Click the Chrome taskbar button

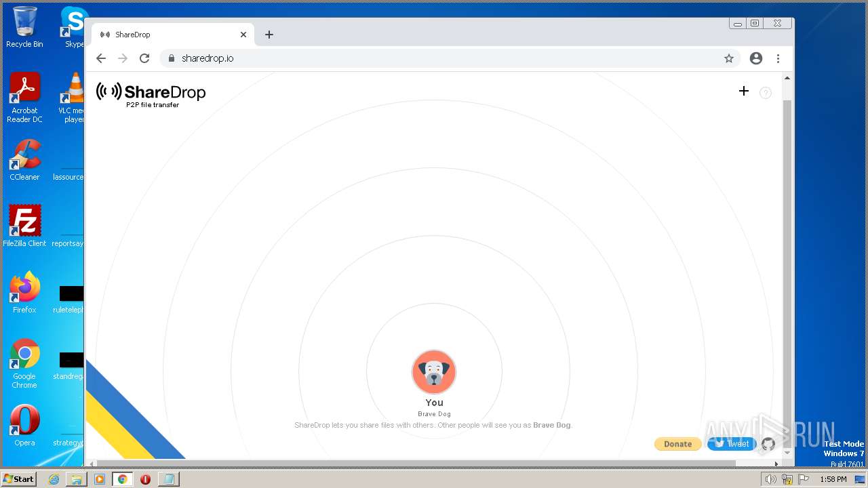[123, 479]
